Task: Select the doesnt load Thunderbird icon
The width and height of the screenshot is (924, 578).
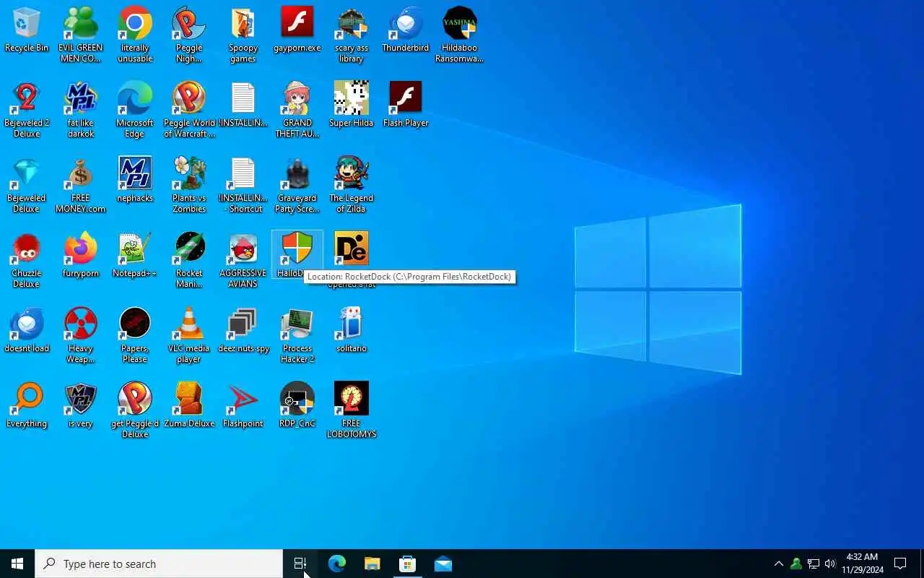Action: [x=27, y=330]
